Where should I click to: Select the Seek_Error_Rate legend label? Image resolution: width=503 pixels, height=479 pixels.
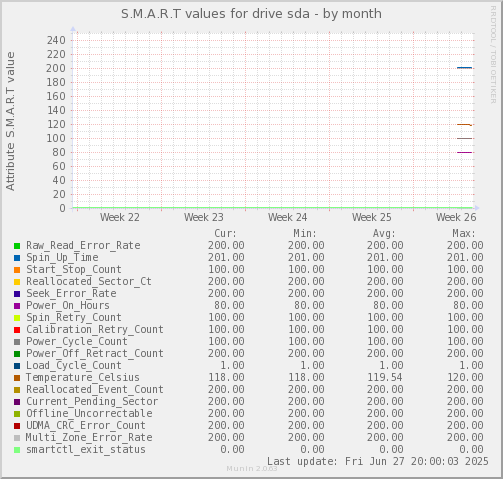coord(71,294)
